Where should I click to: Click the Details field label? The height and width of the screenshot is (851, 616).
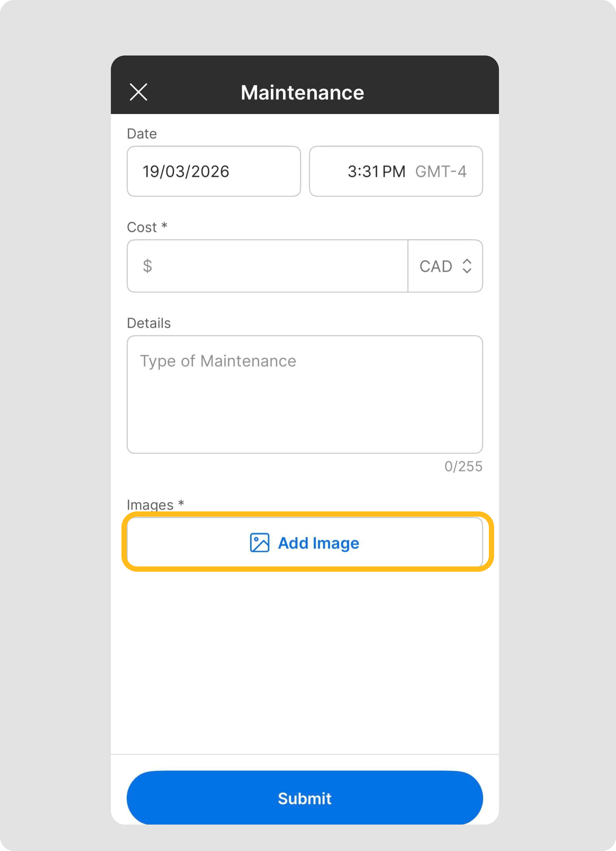(x=149, y=323)
